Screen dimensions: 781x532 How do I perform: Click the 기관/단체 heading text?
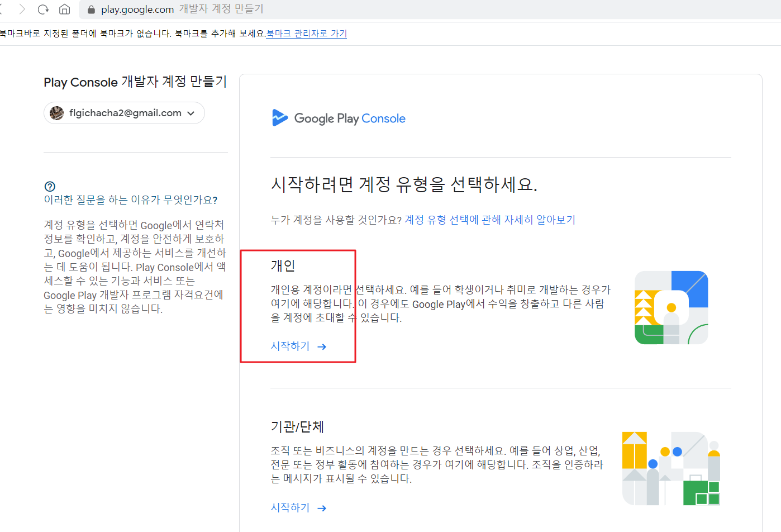point(297,426)
